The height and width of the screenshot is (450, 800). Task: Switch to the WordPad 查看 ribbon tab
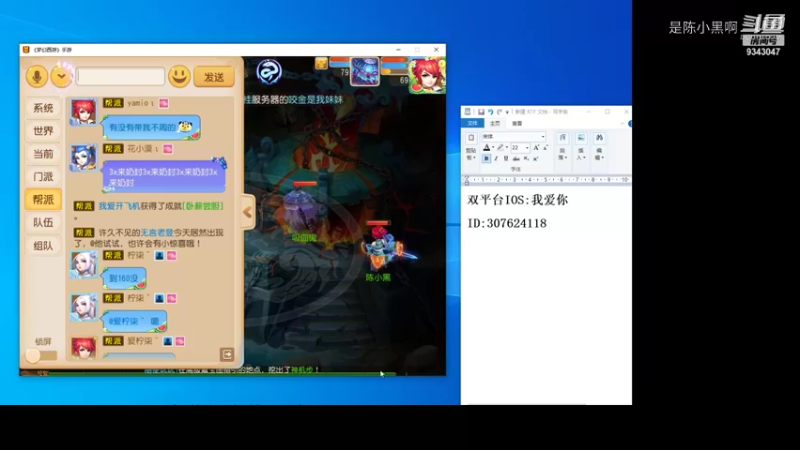click(517, 123)
